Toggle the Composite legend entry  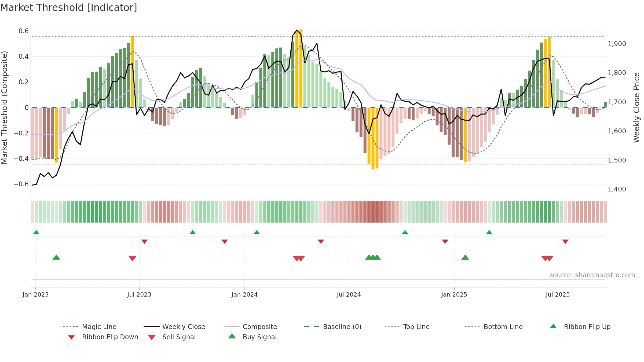[x=250, y=327]
